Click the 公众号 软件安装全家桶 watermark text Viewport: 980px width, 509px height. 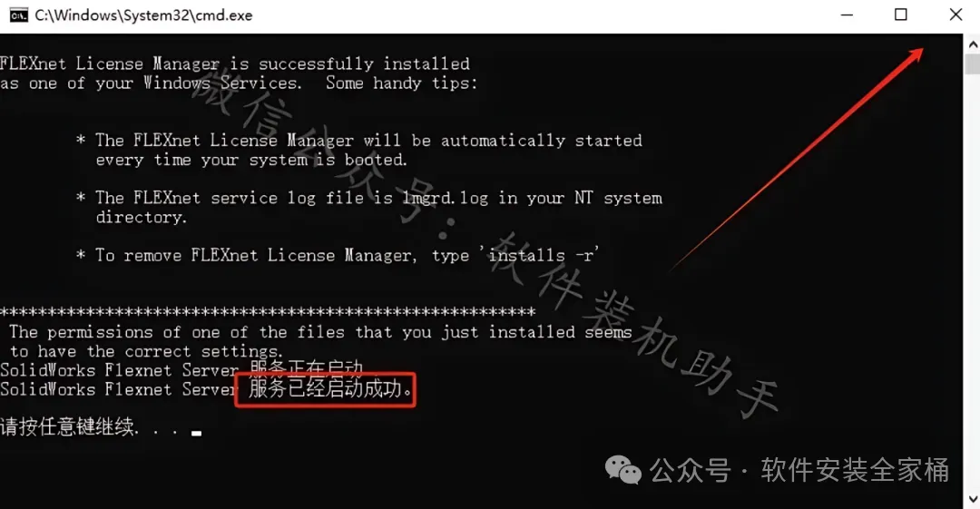(799, 470)
